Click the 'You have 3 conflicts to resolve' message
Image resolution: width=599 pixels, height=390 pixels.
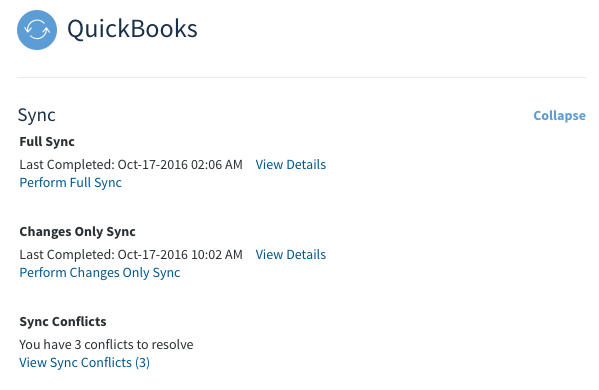click(106, 345)
